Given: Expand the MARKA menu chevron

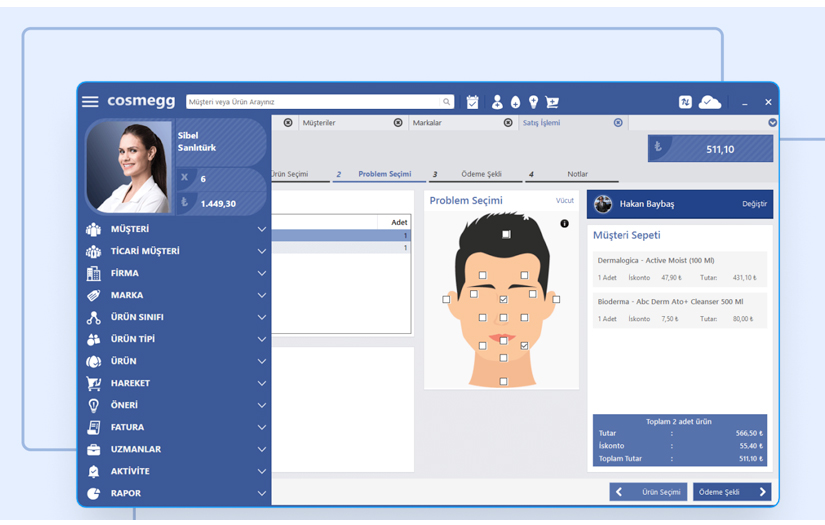Looking at the screenshot, I should [x=261, y=296].
